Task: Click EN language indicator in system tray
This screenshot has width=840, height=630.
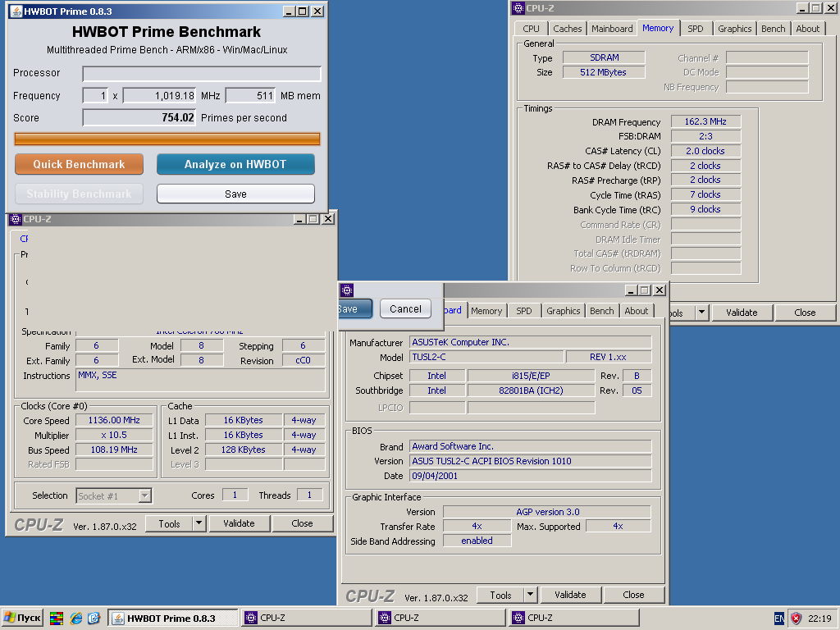Action: coord(779,619)
